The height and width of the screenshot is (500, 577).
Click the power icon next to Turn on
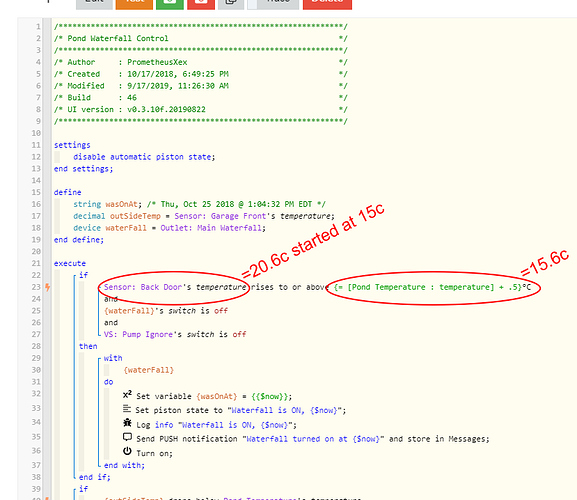click(x=127, y=451)
